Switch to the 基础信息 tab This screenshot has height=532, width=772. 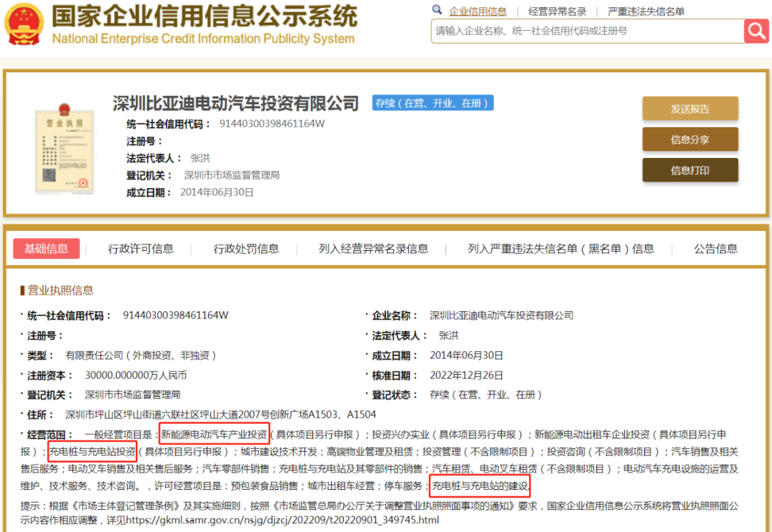(46, 248)
